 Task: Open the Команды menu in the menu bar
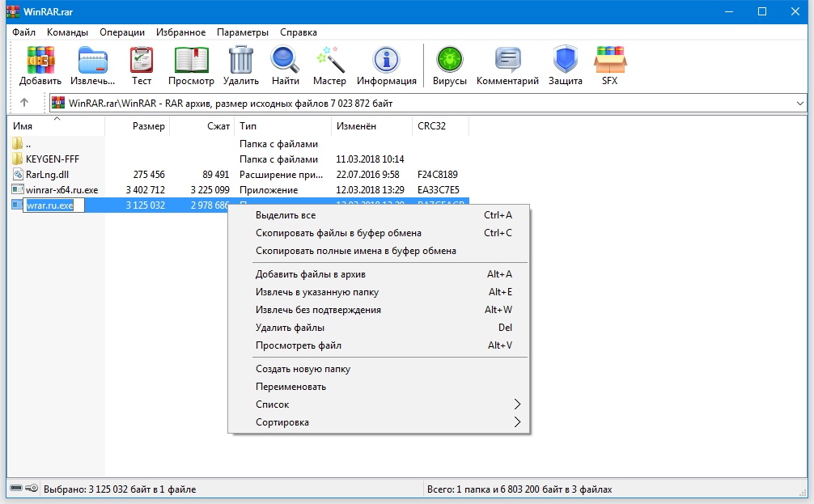67,32
